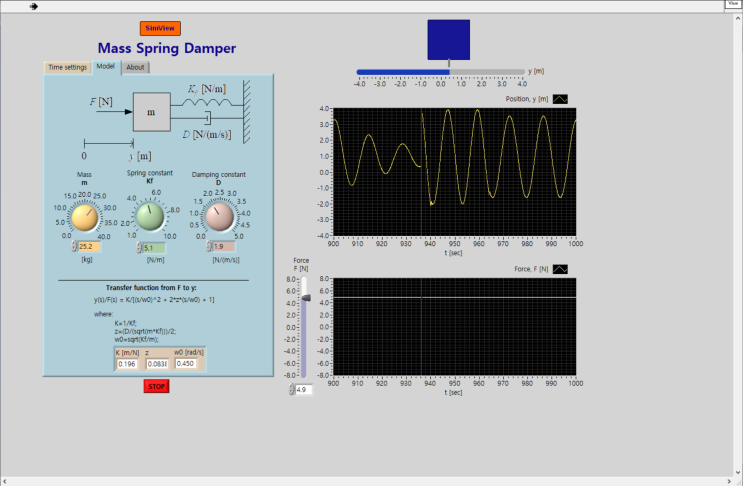The width and height of the screenshot is (743, 486).
Task: Click the Force F vertical slider handle
Action: [x=306, y=298]
